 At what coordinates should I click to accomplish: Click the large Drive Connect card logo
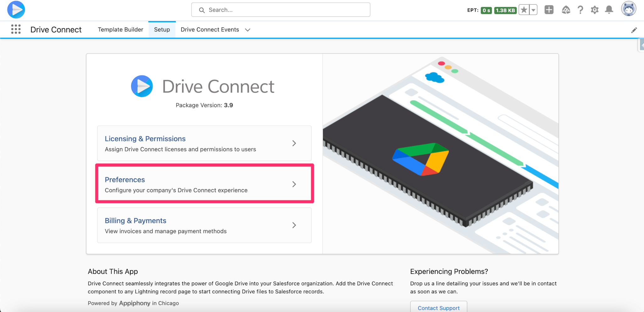(x=142, y=86)
